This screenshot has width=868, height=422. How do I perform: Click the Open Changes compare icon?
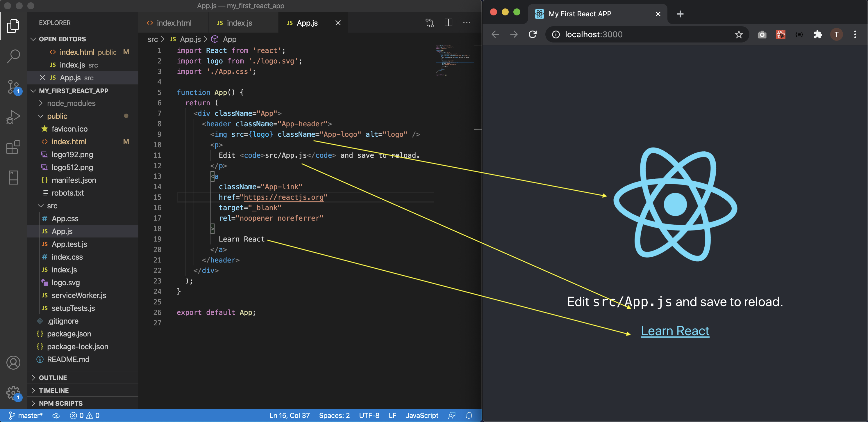(430, 23)
